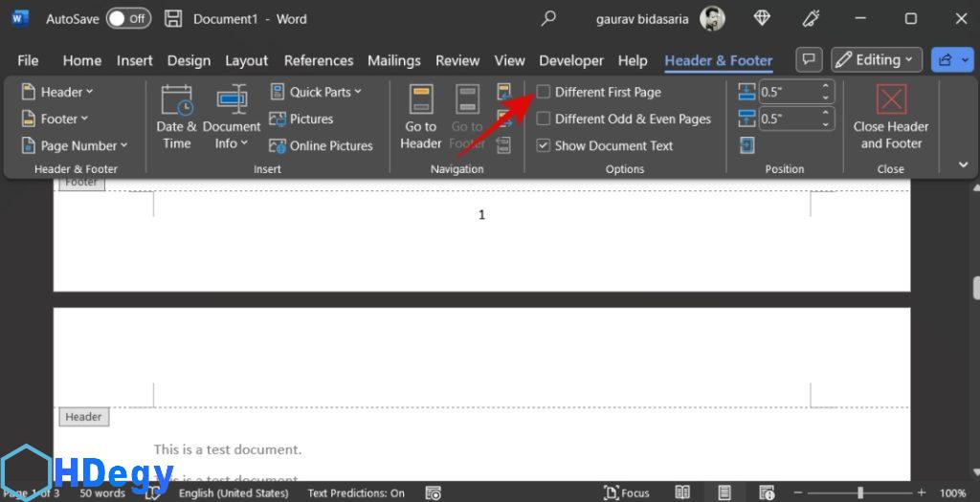The width and height of the screenshot is (980, 502).
Task: Open the search magnifier in title bar
Action: coord(548,18)
